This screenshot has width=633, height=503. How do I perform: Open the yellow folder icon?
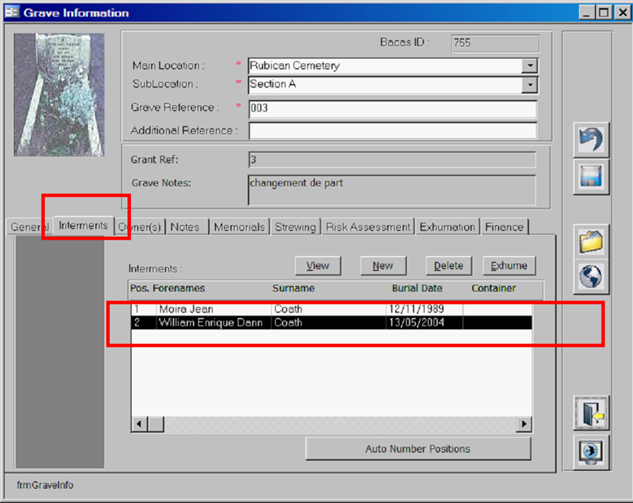pos(590,241)
